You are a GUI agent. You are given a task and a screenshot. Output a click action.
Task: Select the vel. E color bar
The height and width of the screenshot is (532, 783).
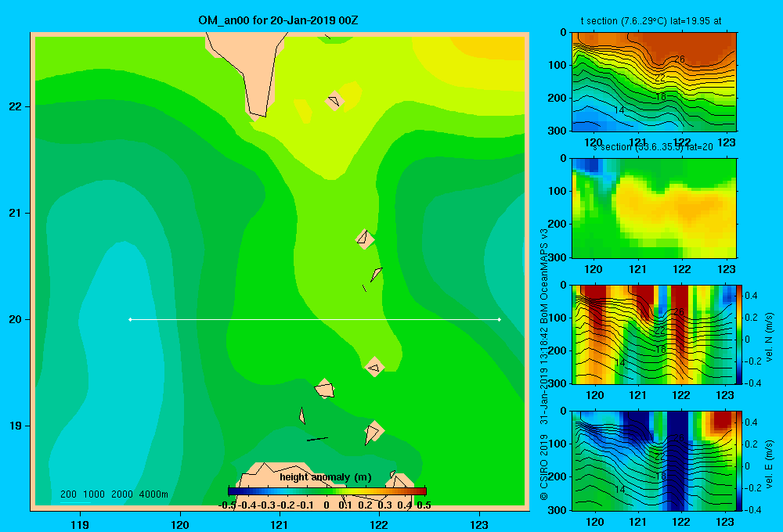[740, 461]
